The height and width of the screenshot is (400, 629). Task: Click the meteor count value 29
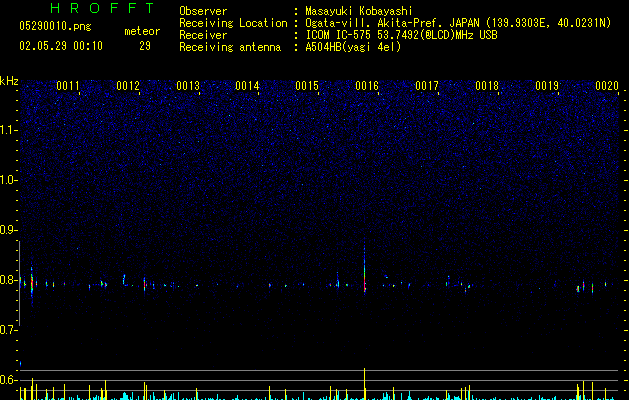click(145, 46)
